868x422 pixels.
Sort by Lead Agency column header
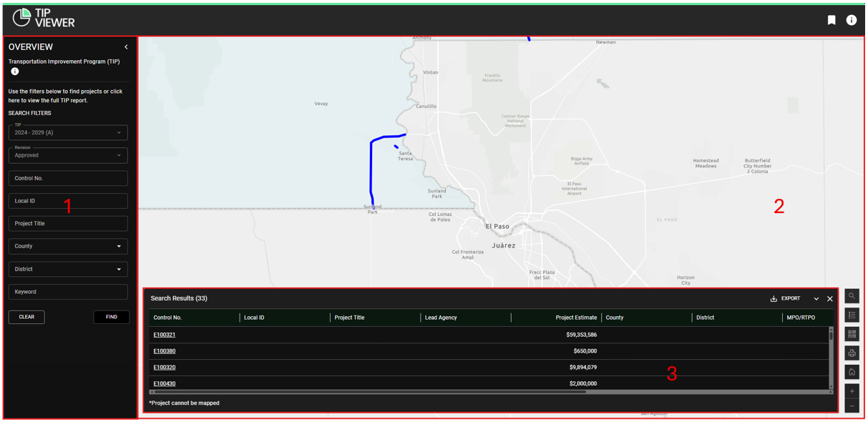[441, 318]
